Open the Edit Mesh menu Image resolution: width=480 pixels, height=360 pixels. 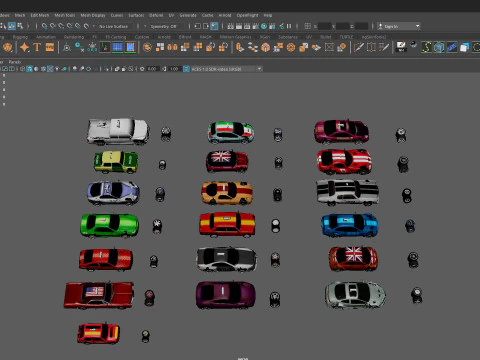pyautogui.click(x=40, y=15)
